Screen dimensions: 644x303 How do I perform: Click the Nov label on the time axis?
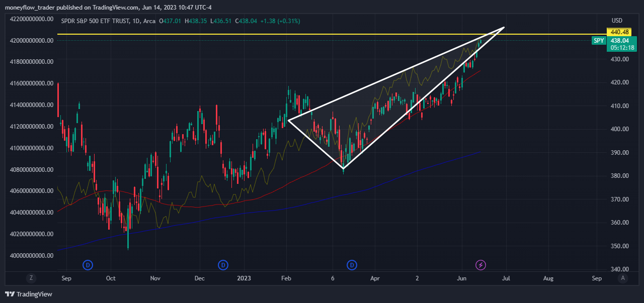pyautogui.click(x=155, y=278)
